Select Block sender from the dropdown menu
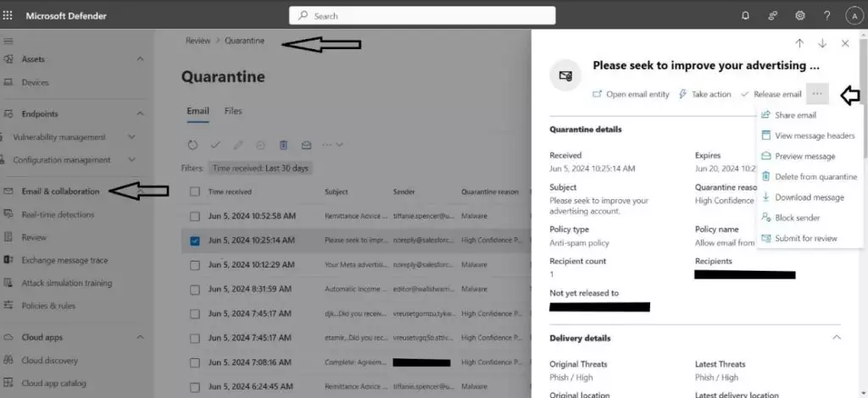868x398 pixels. pyautogui.click(x=796, y=218)
